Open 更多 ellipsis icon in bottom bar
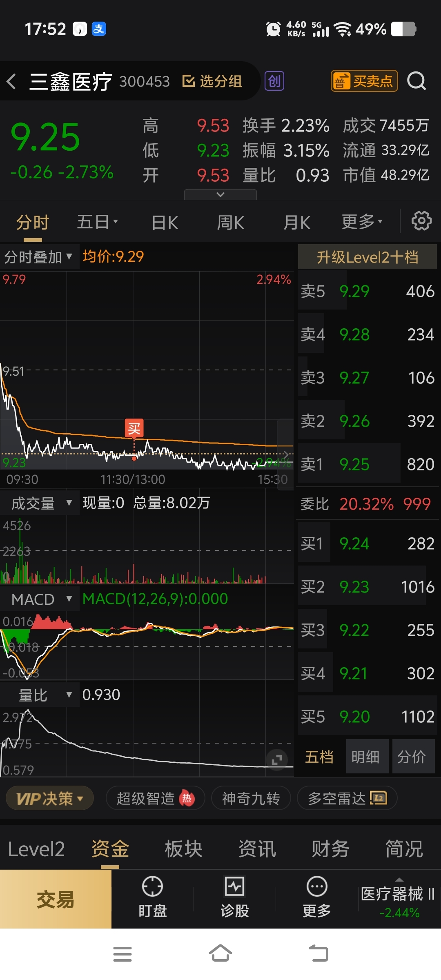 pyautogui.click(x=317, y=897)
